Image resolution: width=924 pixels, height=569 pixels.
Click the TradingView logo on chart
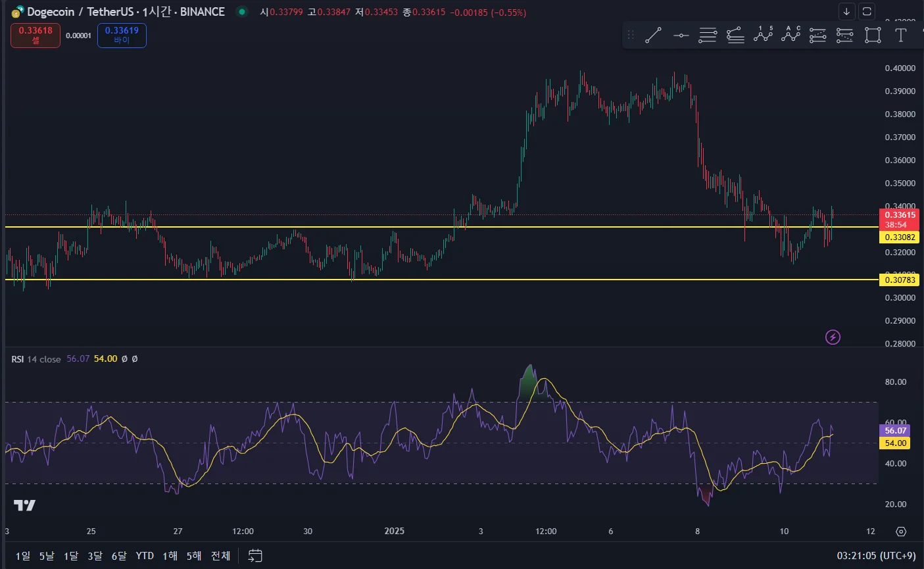25,505
